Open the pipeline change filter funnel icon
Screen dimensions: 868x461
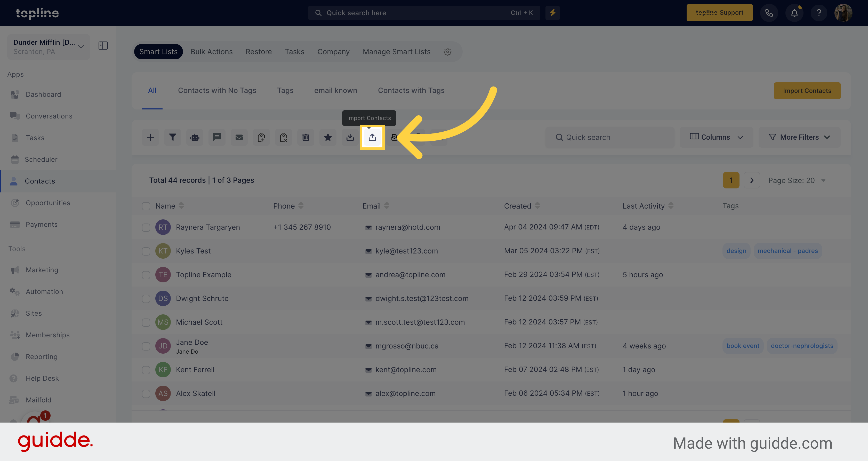pos(173,137)
